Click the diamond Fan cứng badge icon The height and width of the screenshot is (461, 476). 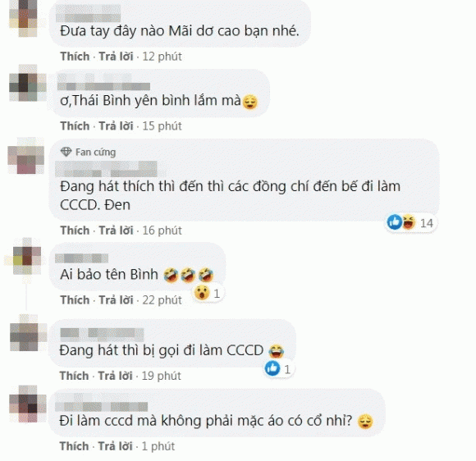66,152
